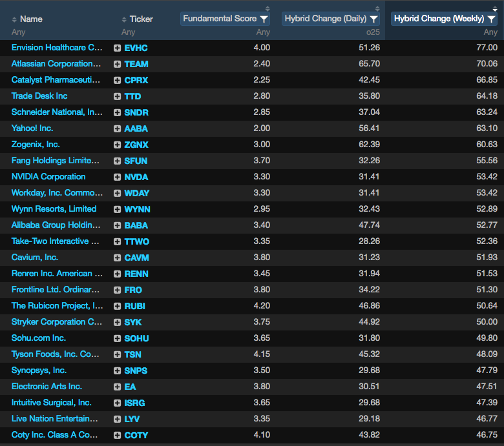Expand the plus icon beside TEAM

(x=118, y=64)
